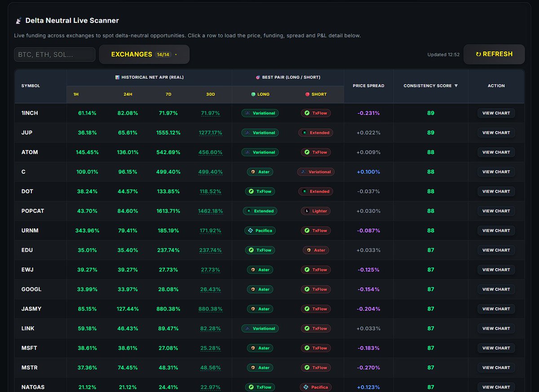The image size is (539, 392).
Task: Click the Variational long badge in JUP row
Action: pyautogui.click(x=260, y=132)
